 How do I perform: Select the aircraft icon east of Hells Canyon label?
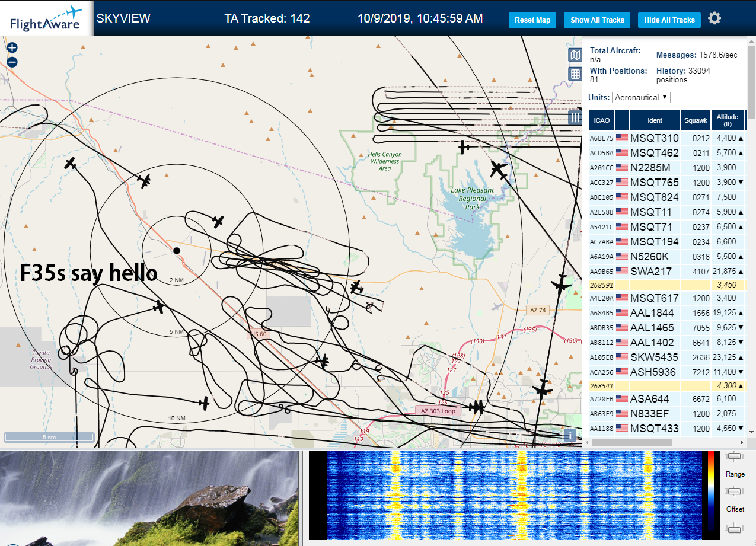464,146
